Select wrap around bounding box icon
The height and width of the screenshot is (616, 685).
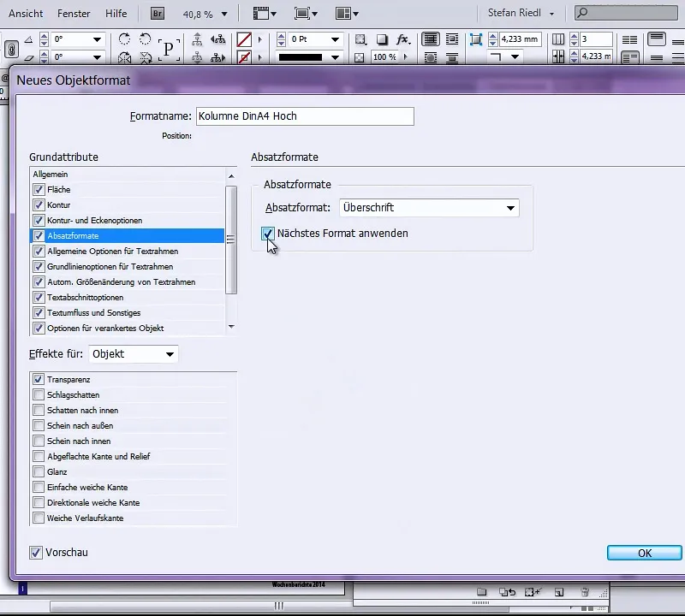pos(452,39)
